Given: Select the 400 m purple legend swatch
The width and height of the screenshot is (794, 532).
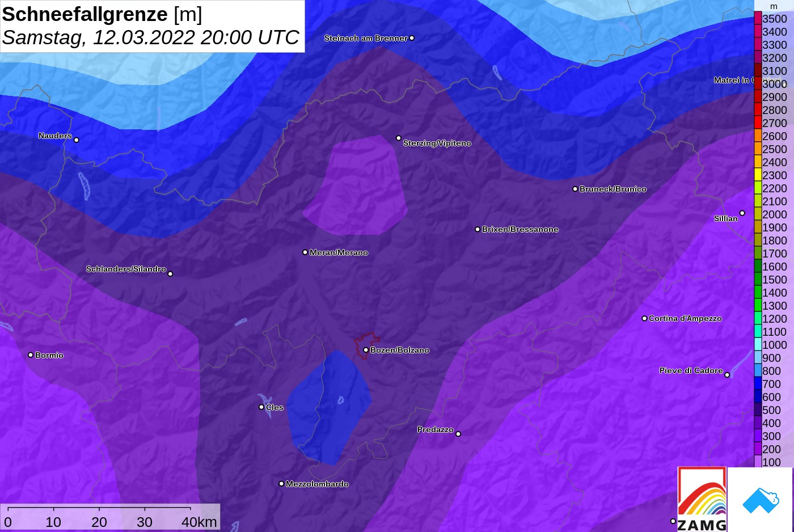Looking at the screenshot, I should click(x=758, y=423).
